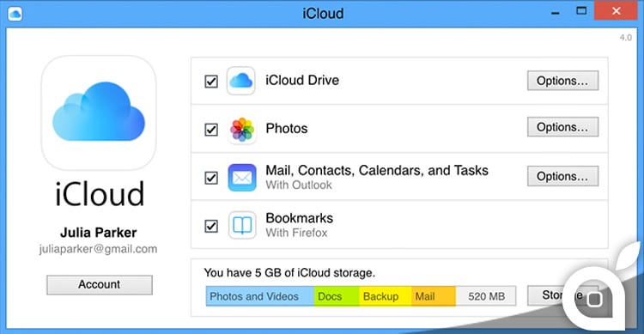Click the Photos flower icon
644x334 pixels.
pyautogui.click(x=242, y=130)
